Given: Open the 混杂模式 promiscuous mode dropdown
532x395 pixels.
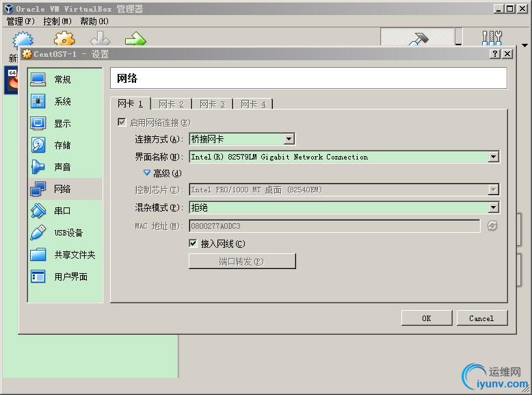Looking at the screenshot, I should 344,207.
